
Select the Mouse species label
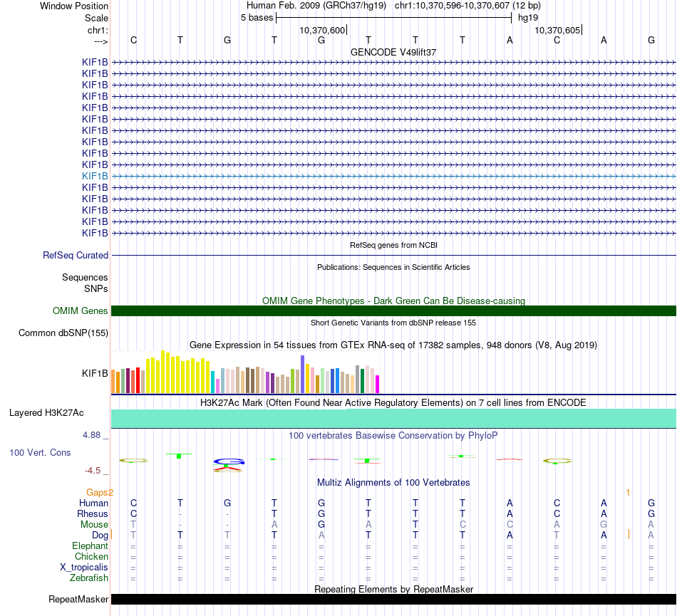(94, 525)
